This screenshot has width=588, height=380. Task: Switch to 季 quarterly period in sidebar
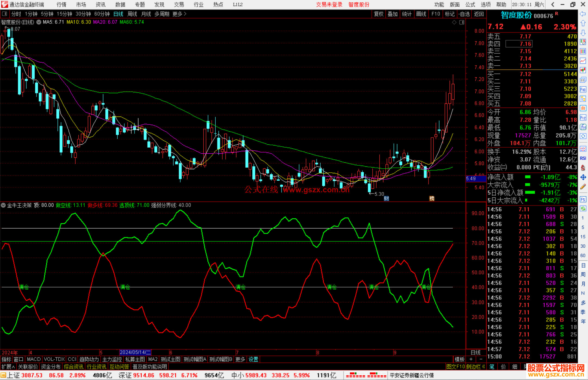pyautogui.click(x=583, y=312)
